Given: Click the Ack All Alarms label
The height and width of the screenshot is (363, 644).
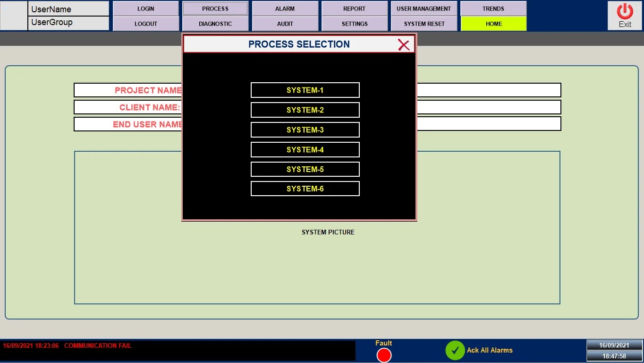Looking at the screenshot, I should [x=490, y=350].
